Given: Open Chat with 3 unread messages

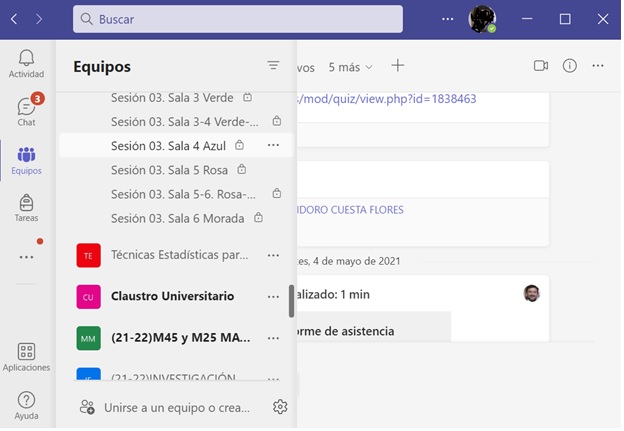Looking at the screenshot, I should [26, 111].
